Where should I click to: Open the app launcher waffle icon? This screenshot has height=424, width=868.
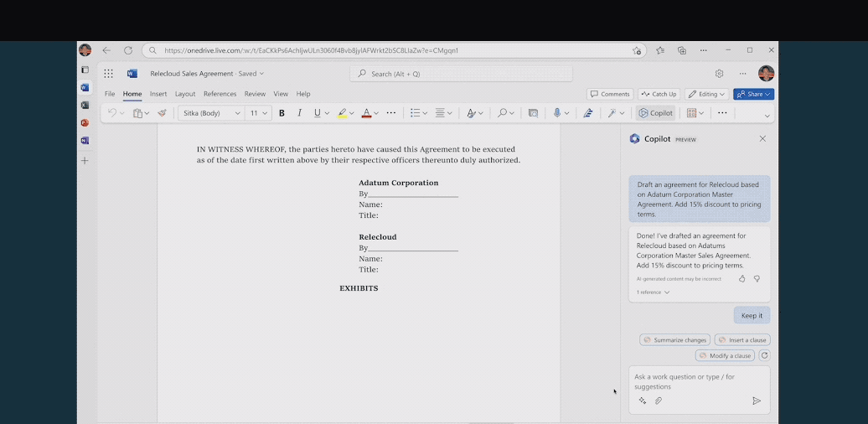click(108, 74)
